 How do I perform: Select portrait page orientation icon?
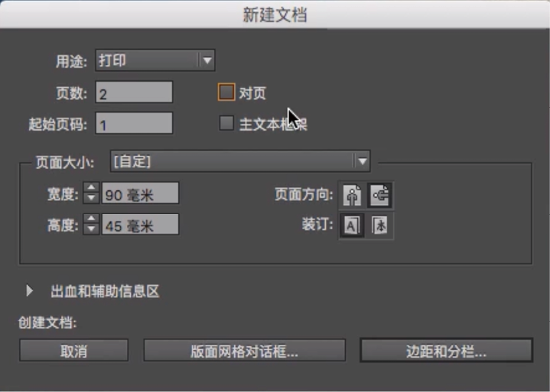click(352, 196)
